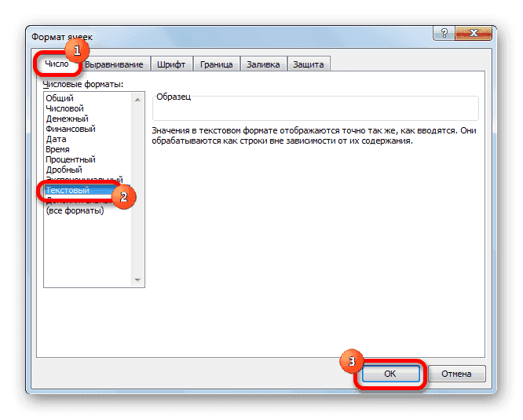Confirm with the ОК button
The height and width of the screenshot is (420, 523).
[390, 374]
